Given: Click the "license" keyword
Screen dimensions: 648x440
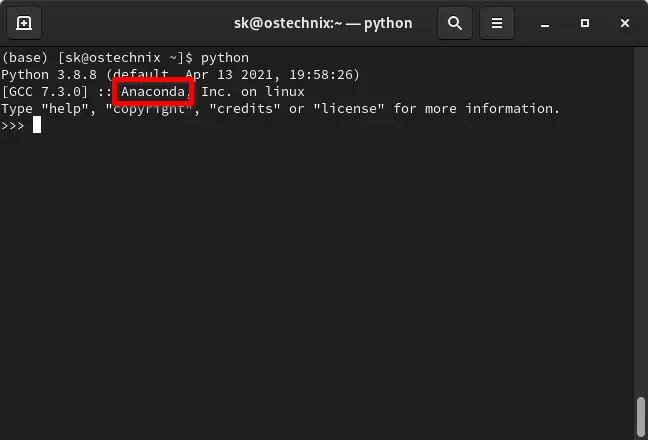Looking at the screenshot, I should tap(349, 109).
